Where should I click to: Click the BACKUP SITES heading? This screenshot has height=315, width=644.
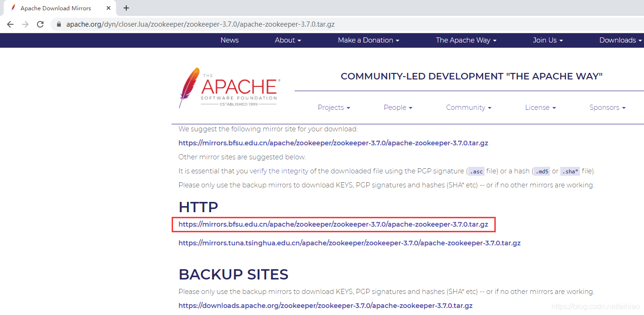tap(233, 274)
